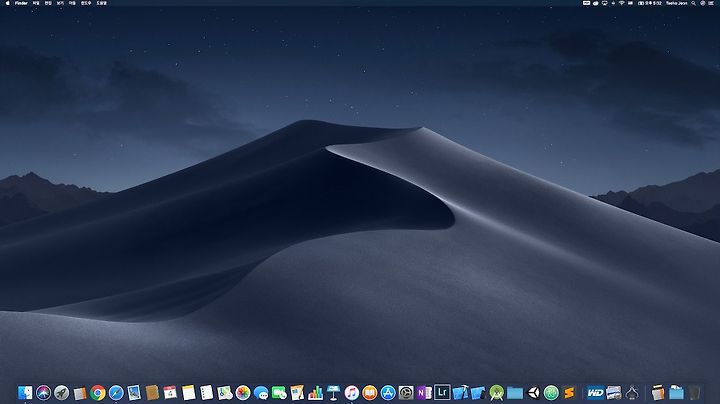This screenshot has height=404, width=720.
Task: Launch Safari compass icon
Action: (x=116, y=393)
